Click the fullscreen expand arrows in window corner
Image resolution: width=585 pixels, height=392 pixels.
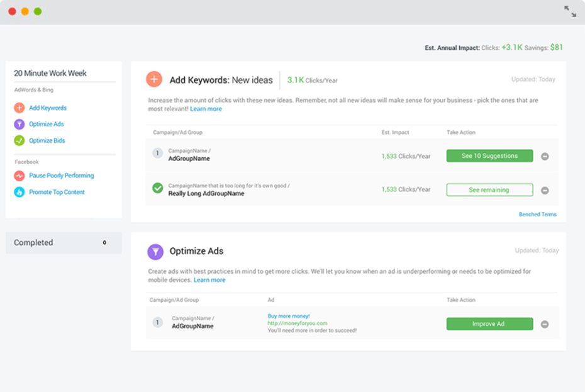(570, 11)
